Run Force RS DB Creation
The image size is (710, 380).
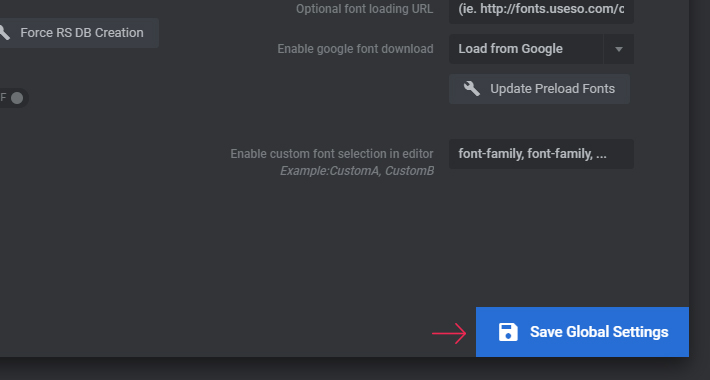pyautogui.click(x=78, y=33)
